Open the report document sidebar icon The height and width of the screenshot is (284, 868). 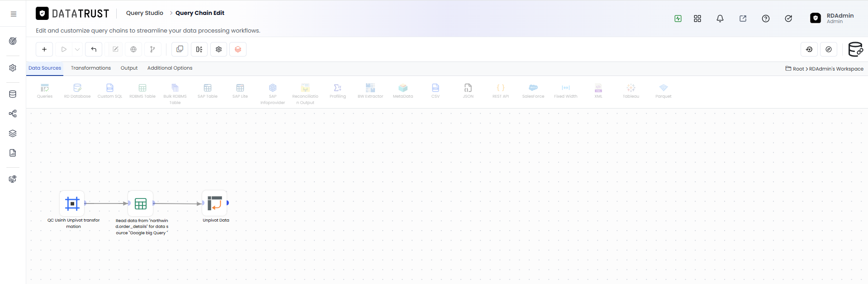[x=13, y=153]
